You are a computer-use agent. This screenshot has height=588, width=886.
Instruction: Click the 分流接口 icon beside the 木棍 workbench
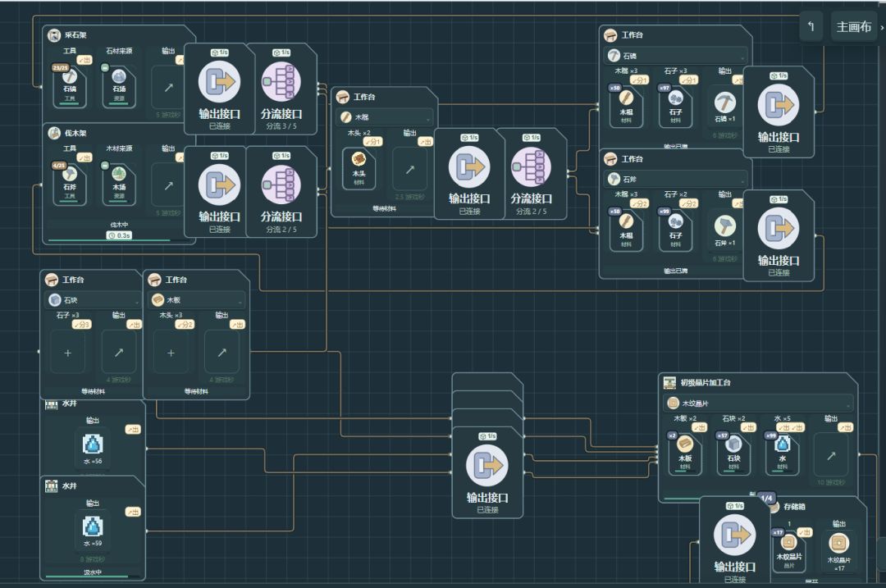(x=531, y=166)
